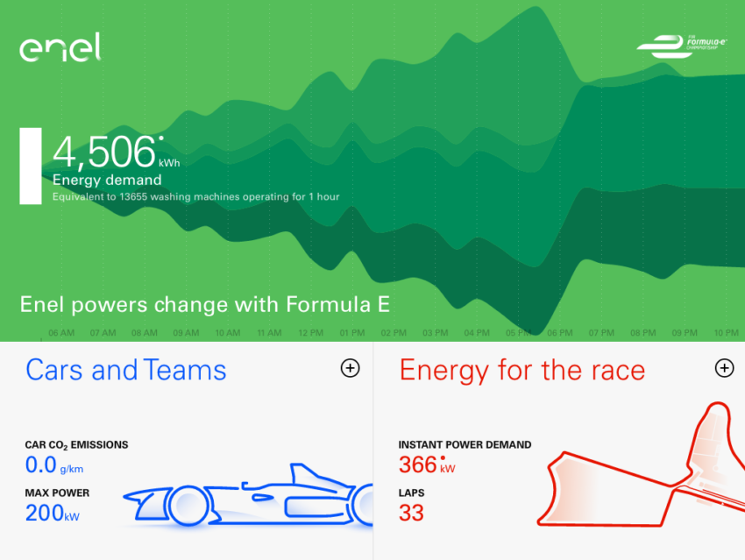Screen dimensions: 745x560
Task: Click the white energy demand bar
Action: click(x=31, y=166)
